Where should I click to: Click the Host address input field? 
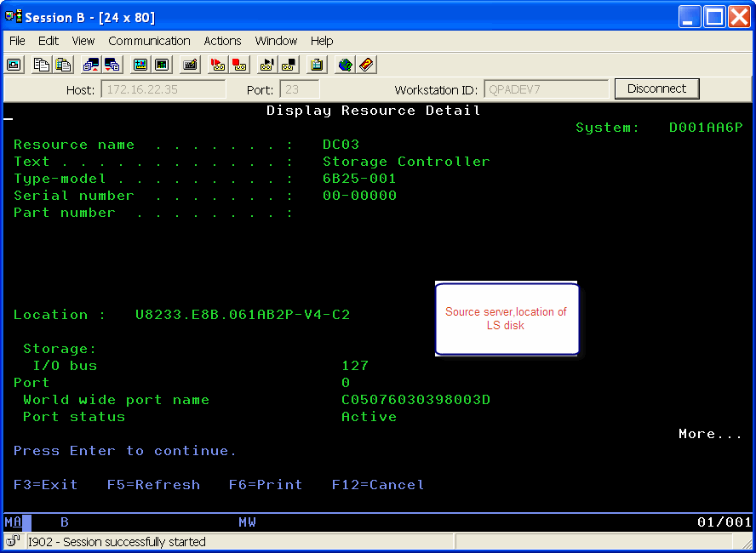[x=163, y=89]
